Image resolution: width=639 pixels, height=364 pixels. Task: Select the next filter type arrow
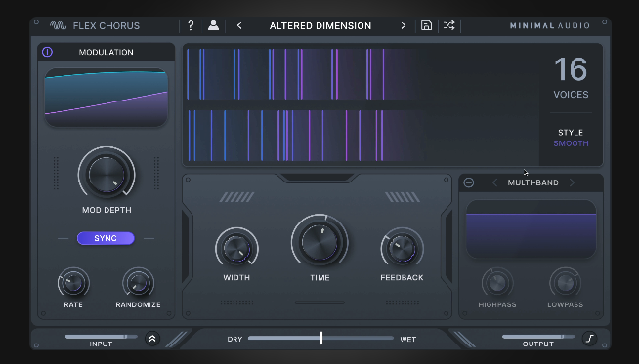point(572,182)
